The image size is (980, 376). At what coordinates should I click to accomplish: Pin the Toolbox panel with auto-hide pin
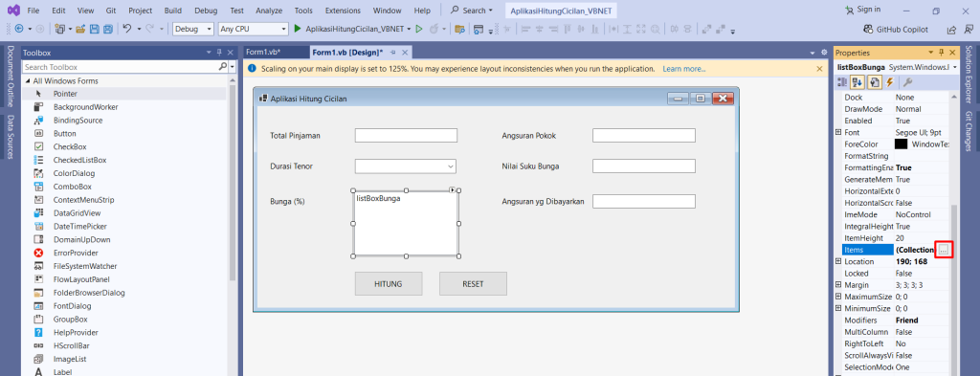[x=219, y=53]
